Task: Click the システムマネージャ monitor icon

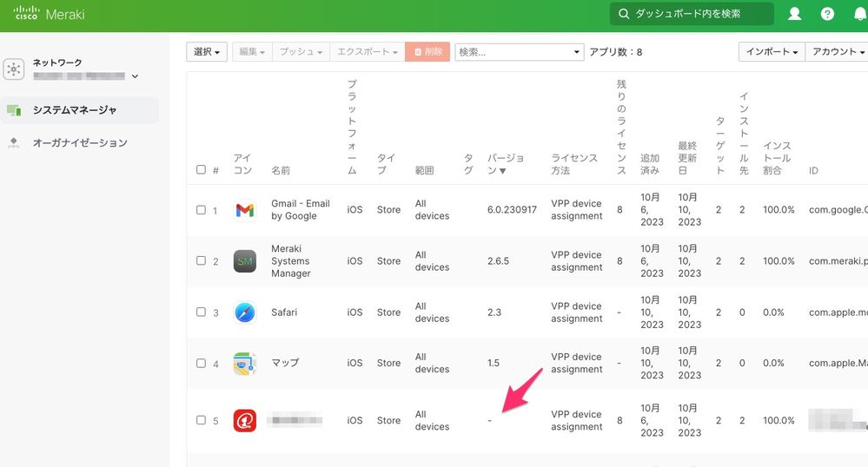Action: [x=14, y=110]
